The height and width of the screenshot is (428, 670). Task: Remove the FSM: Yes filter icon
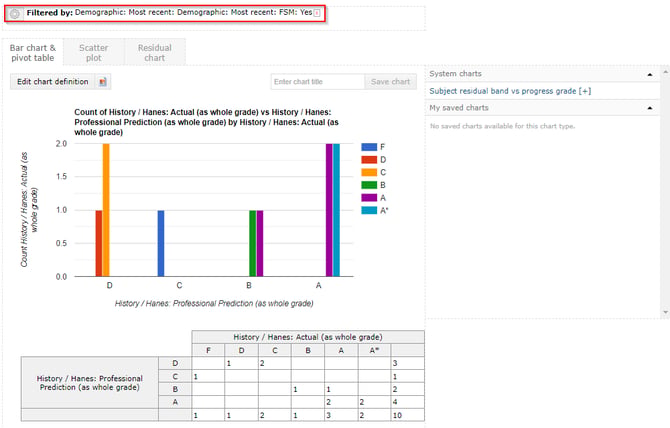[317, 13]
